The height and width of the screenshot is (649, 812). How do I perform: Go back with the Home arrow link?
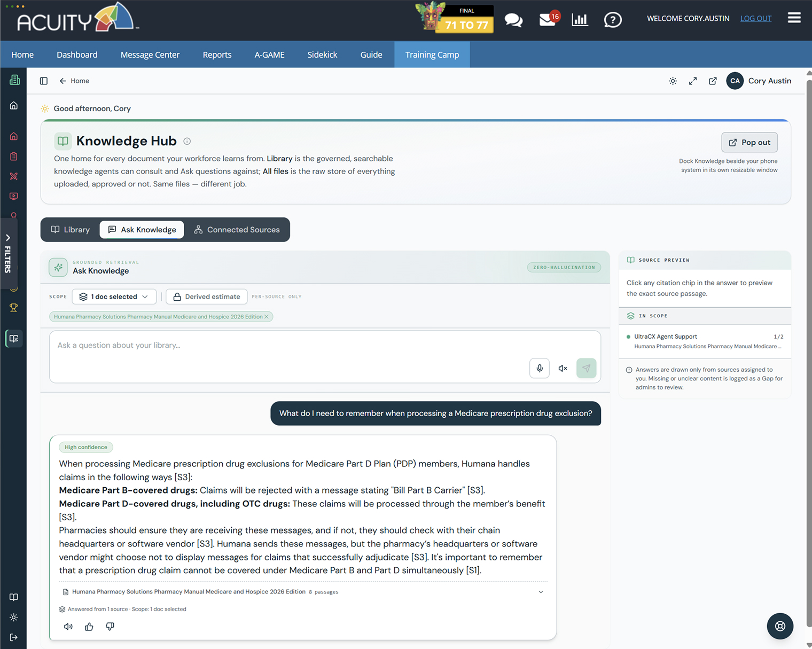click(x=74, y=81)
